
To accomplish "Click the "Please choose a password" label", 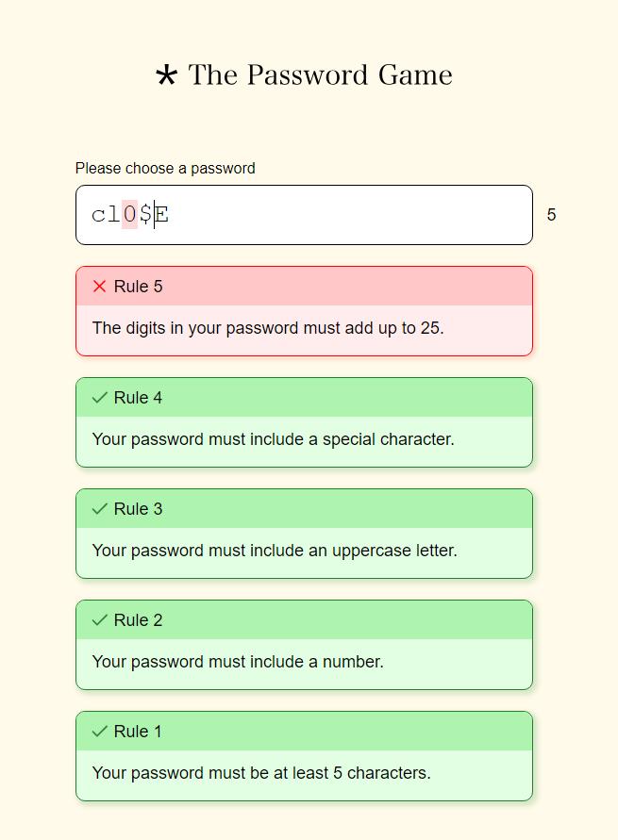I will tap(165, 169).
